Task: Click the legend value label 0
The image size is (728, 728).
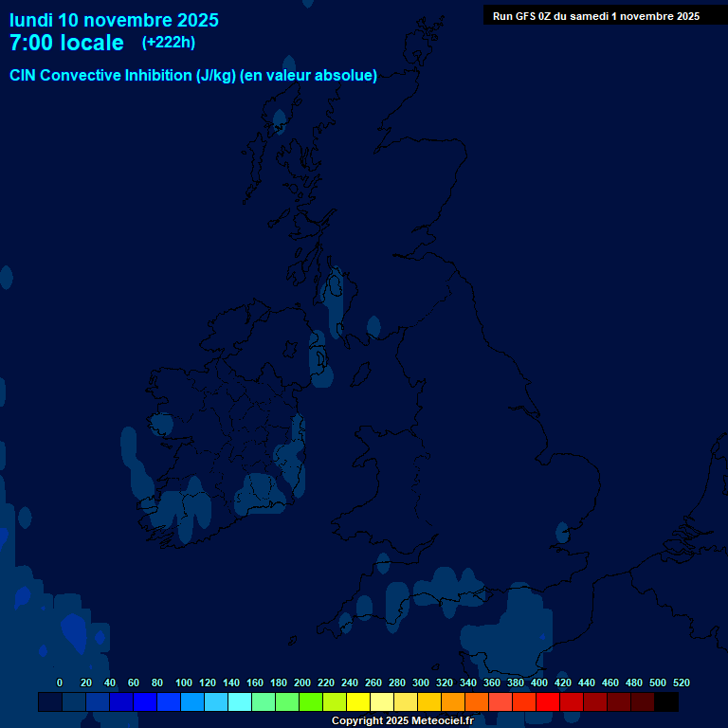Action: [x=60, y=682]
